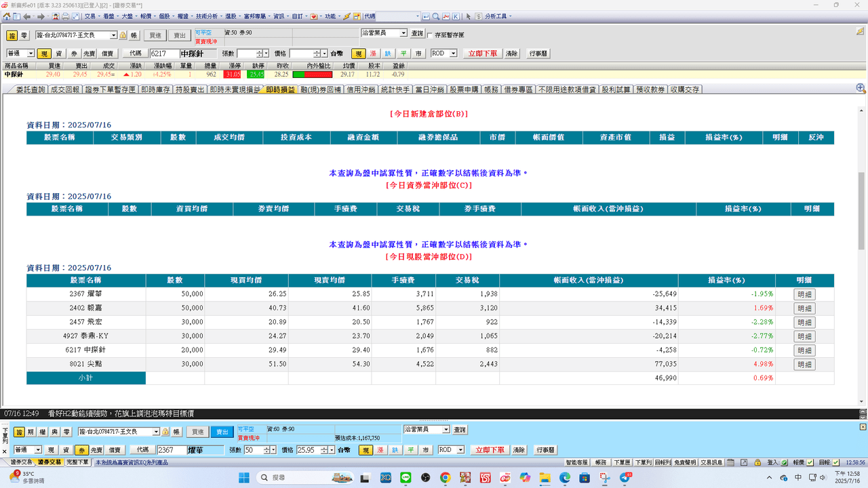Select the mouse pointer tool icon
The height and width of the screenshot is (488, 868).
469,16
